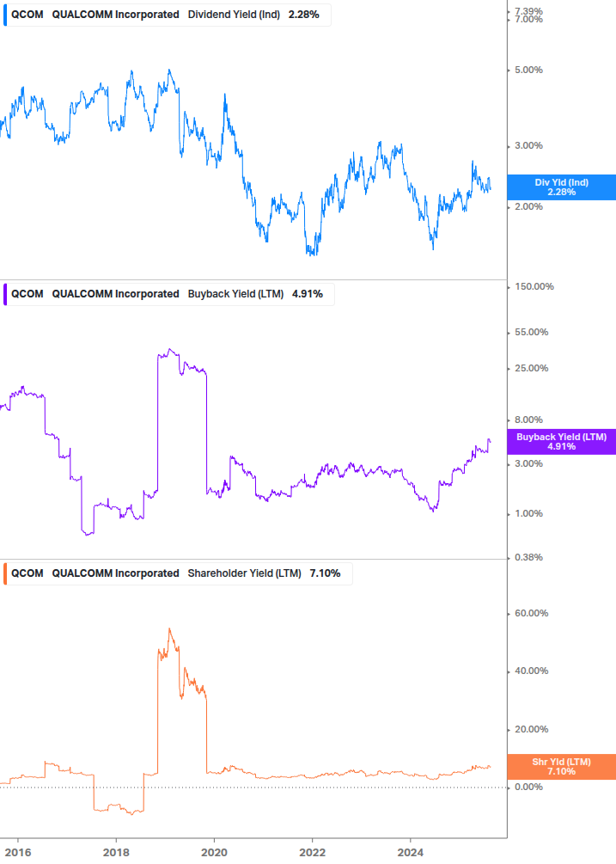Click the 2.00% dividend axis label
This screenshot has height=864, width=616.
528,207
